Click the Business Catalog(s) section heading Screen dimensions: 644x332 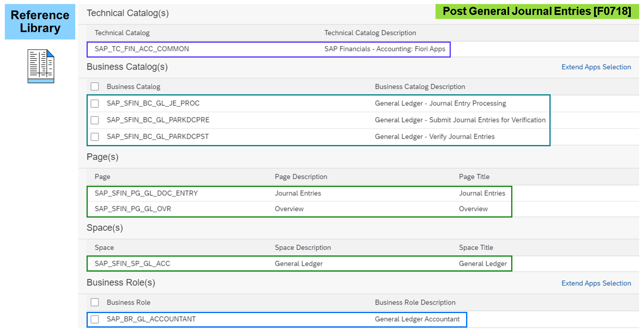pyautogui.click(x=127, y=67)
